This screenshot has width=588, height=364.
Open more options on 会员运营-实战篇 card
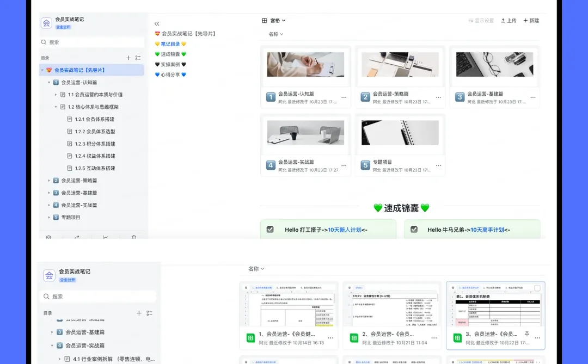(344, 166)
